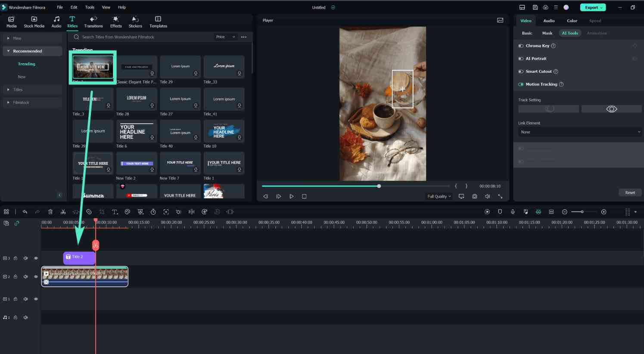Image resolution: width=644 pixels, height=354 pixels.
Task: Click the Split scissors tool in the timeline toolbar
Action: coord(63,211)
